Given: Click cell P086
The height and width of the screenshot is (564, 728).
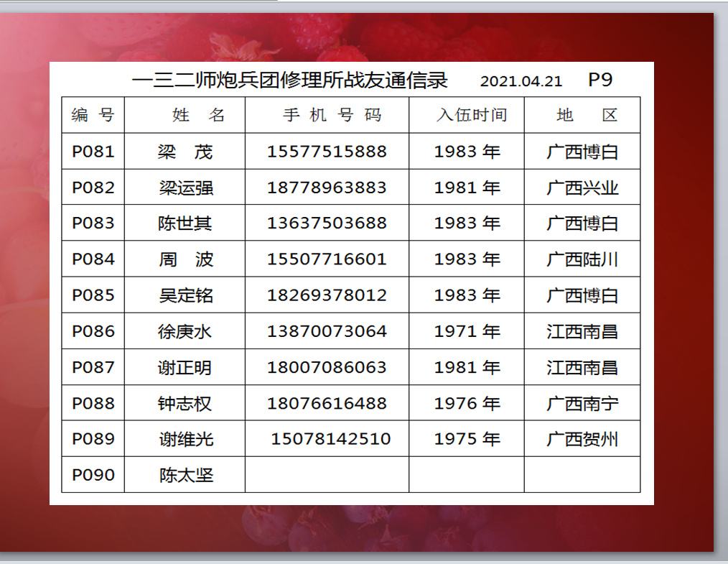Looking at the screenshot, I should 93,332.
